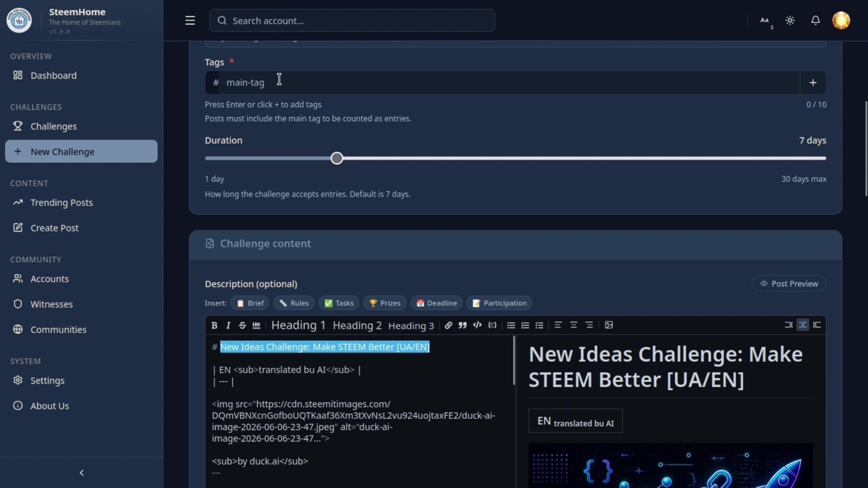Click the SteemHome logo
This screenshot has width=868, height=488.
[x=19, y=20]
